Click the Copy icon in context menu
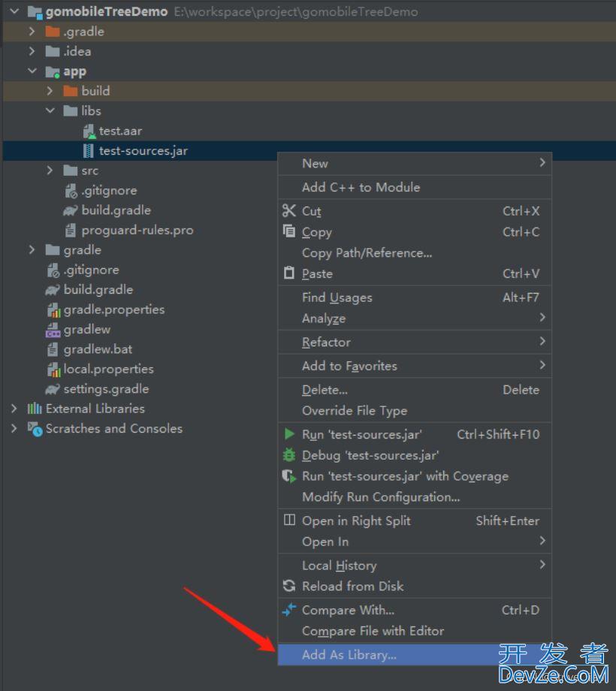Screen dimensions: 616x691 coord(289,231)
